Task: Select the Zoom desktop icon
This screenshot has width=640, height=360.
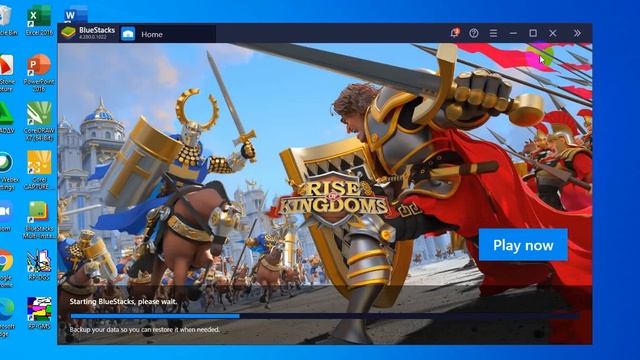Action: [x=6, y=216]
